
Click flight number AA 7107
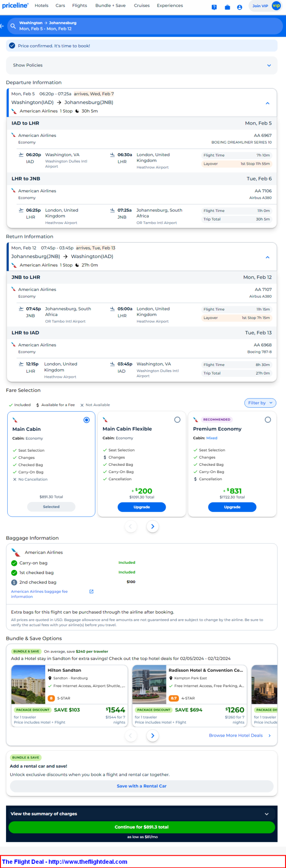[x=263, y=289]
